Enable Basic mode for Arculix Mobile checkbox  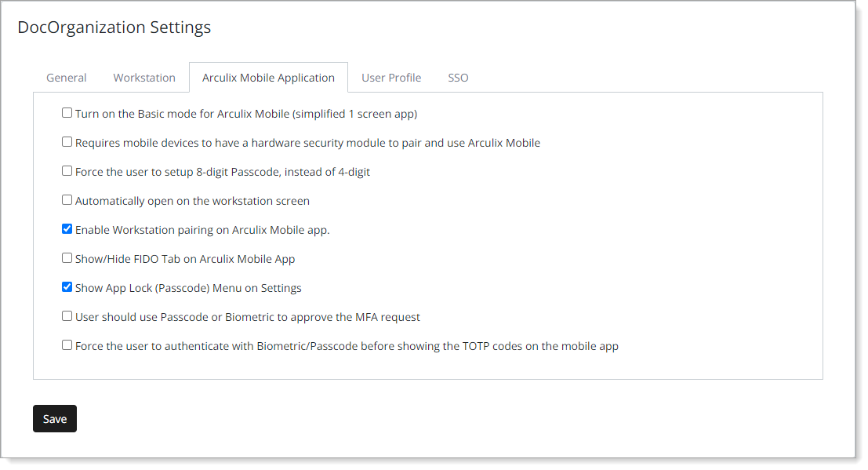67,113
